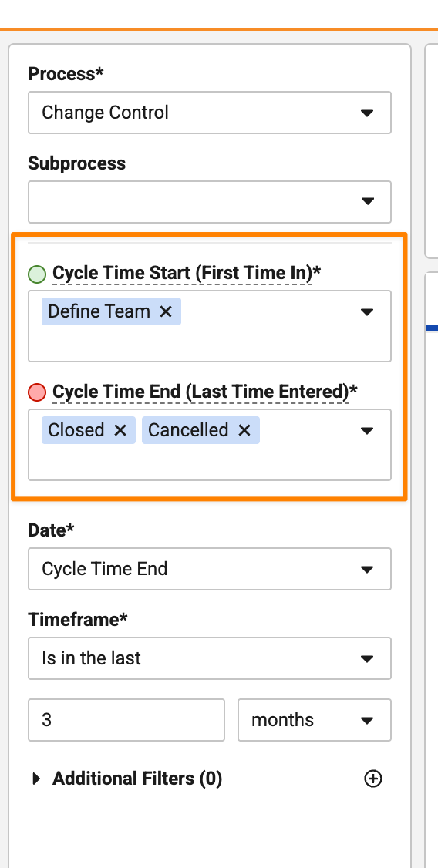Open the Cycle Time End dropdown arrow
Viewport: 438px width, 868px height.
click(366, 431)
